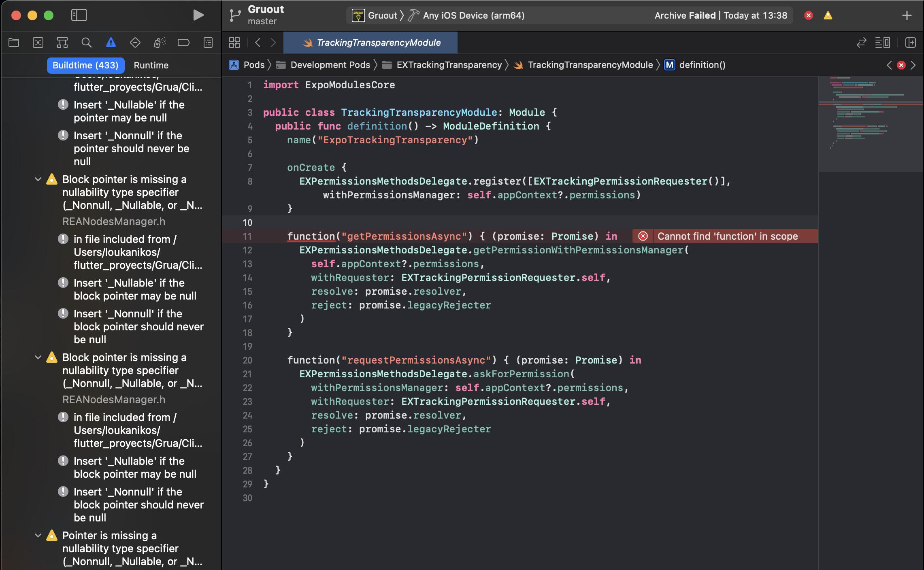This screenshot has height=570, width=924.
Task: Toggle the minimap adjust editor options
Action: pyautogui.click(x=883, y=43)
